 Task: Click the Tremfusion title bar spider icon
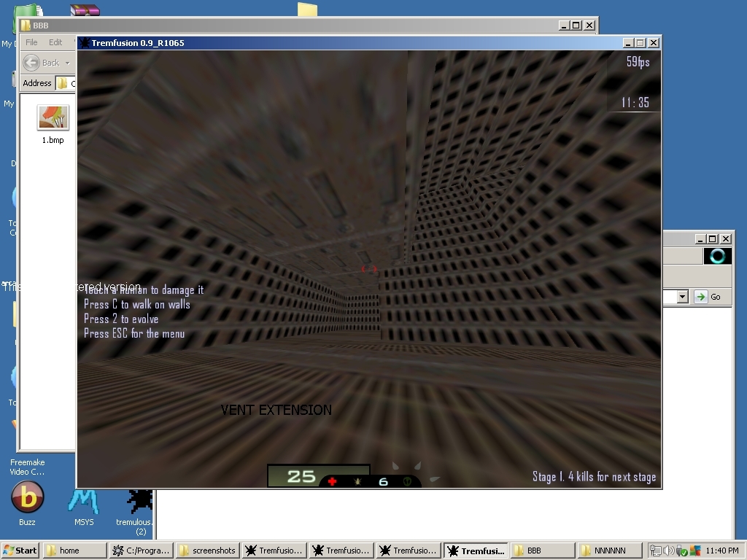(x=84, y=43)
